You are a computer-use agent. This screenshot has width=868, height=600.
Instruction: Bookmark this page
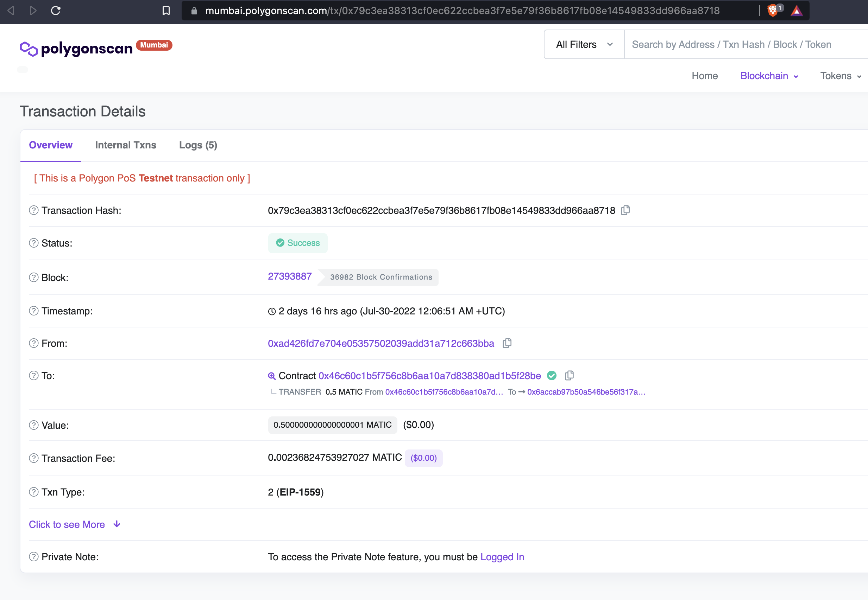[166, 11]
